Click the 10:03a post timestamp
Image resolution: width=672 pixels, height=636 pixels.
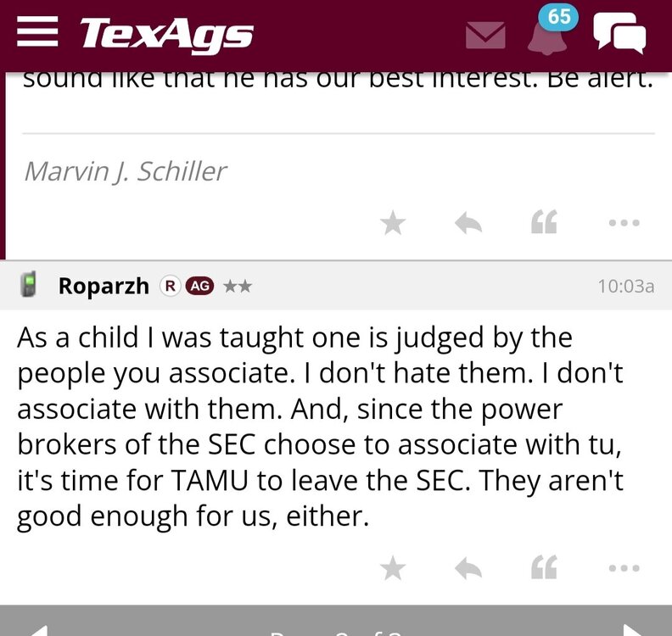pos(625,286)
